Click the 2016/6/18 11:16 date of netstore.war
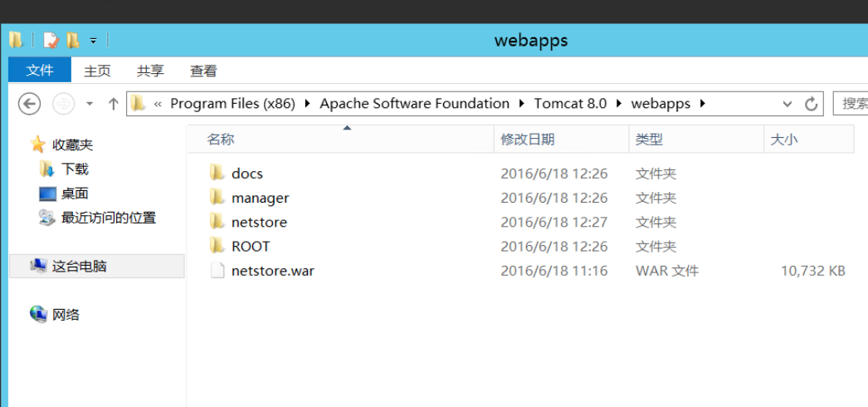This screenshot has width=868, height=407. click(554, 271)
